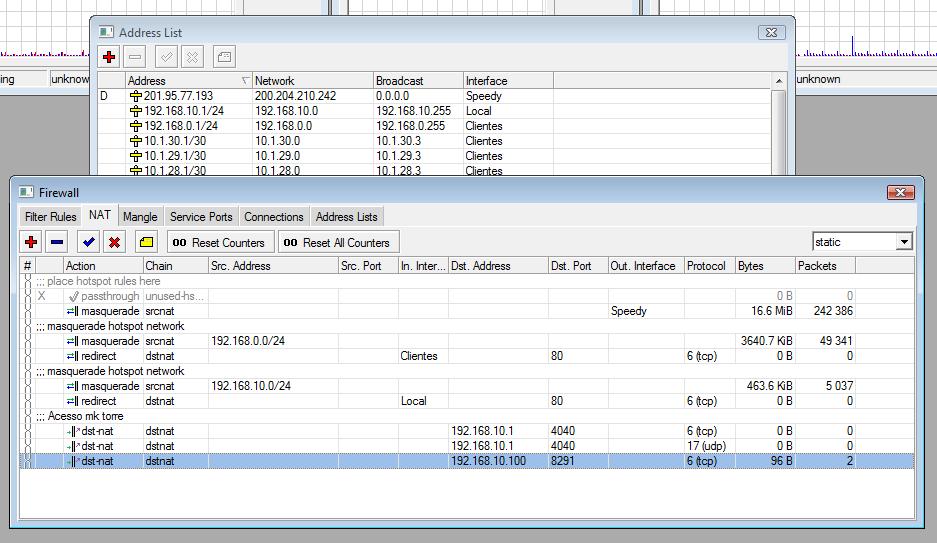The height and width of the screenshot is (543, 937).
Task: Close the Firewall window
Action: (901, 192)
